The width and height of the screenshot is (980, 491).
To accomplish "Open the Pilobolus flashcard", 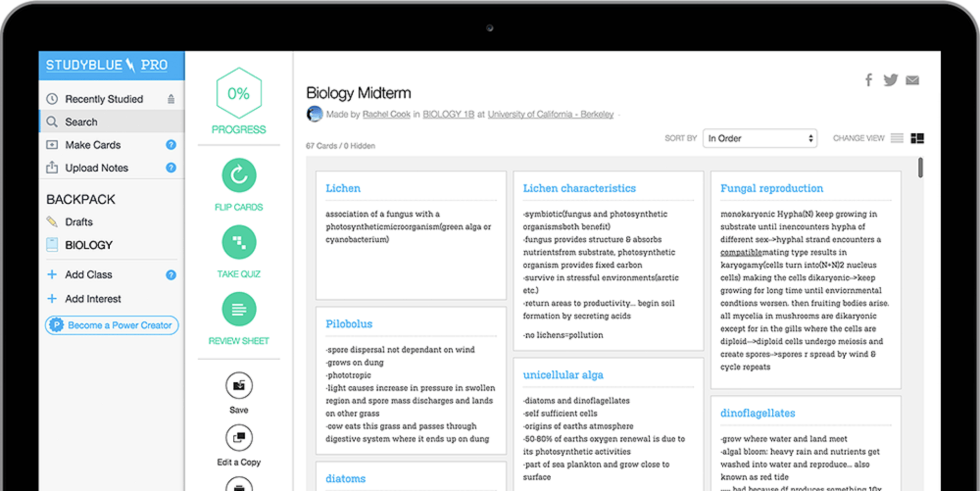I will [411, 381].
